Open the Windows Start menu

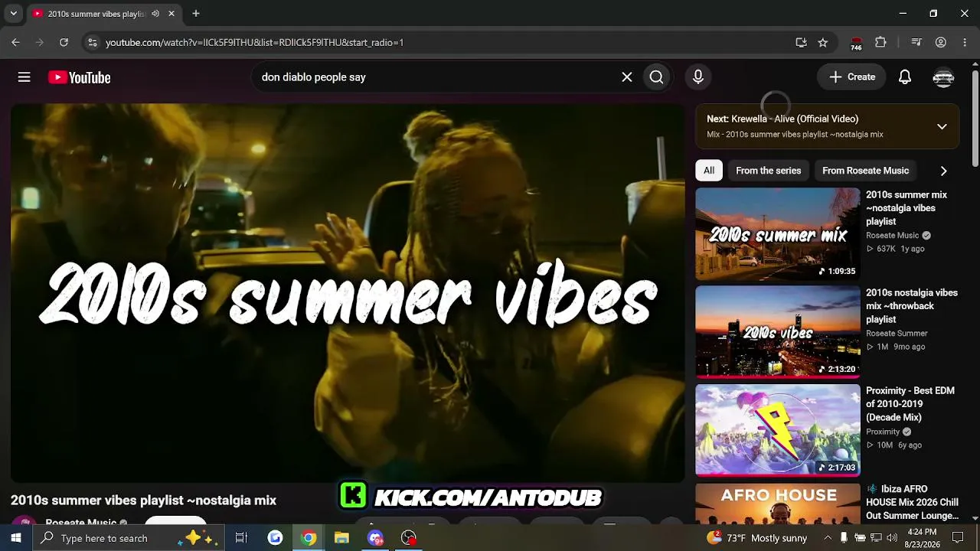pyautogui.click(x=15, y=538)
